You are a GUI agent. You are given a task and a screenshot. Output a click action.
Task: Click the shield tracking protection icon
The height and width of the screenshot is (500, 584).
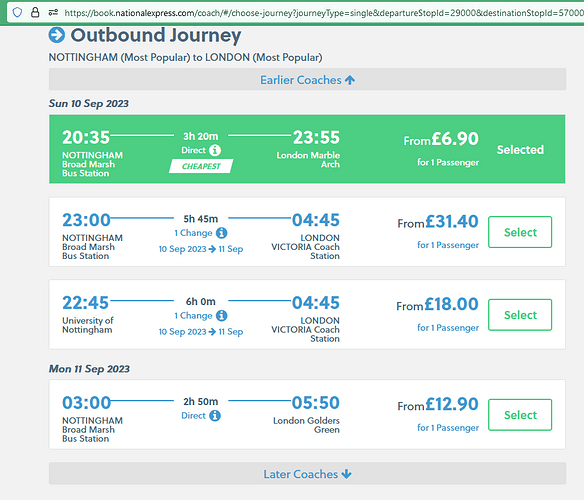click(17, 13)
